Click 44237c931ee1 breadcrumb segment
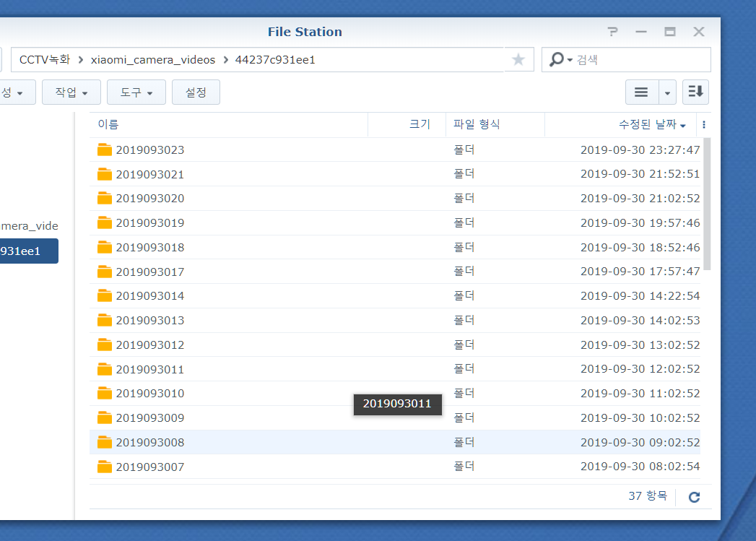 tap(275, 59)
